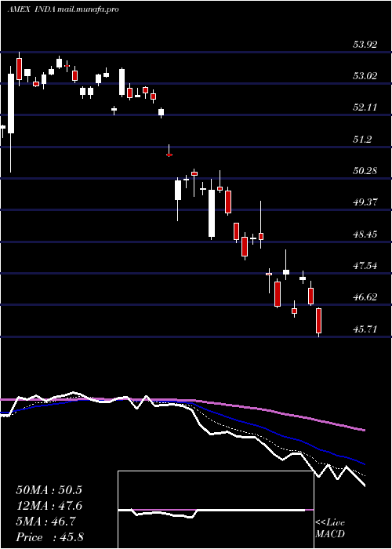Click the <<Live MACD label

tap(330, 529)
